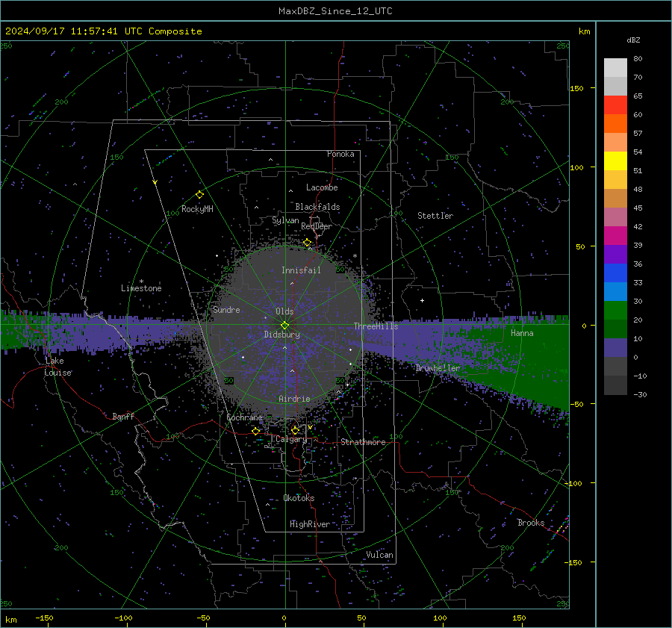Click the Didsbury town label
This screenshot has width=672, height=628.
(x=281, y=335)
